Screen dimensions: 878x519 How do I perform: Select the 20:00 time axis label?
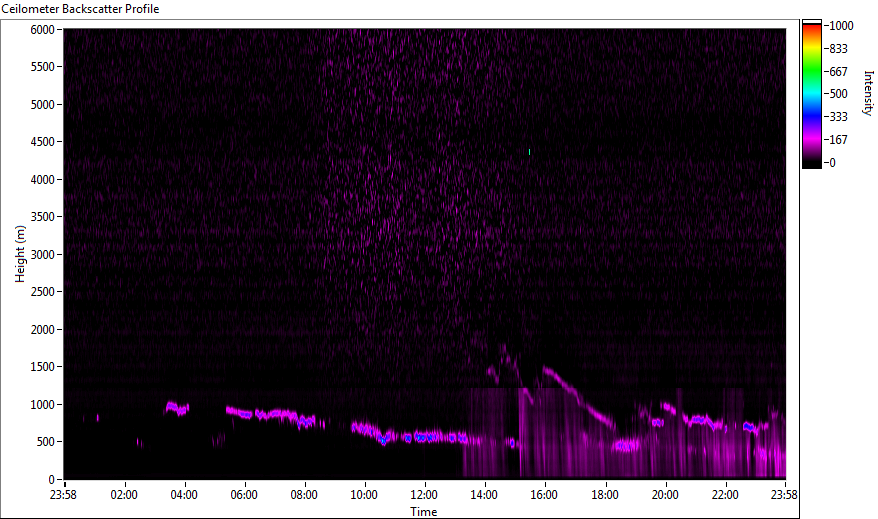click(x=665, y=495)
